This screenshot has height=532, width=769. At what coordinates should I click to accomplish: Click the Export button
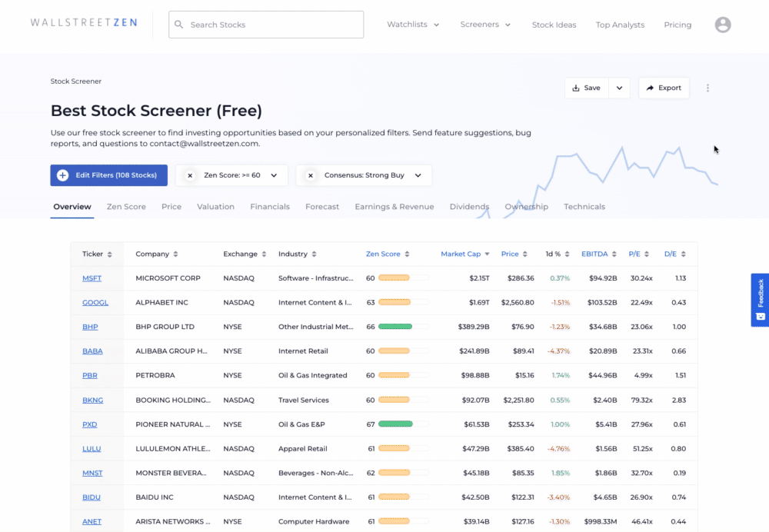[x=664, y=88]
